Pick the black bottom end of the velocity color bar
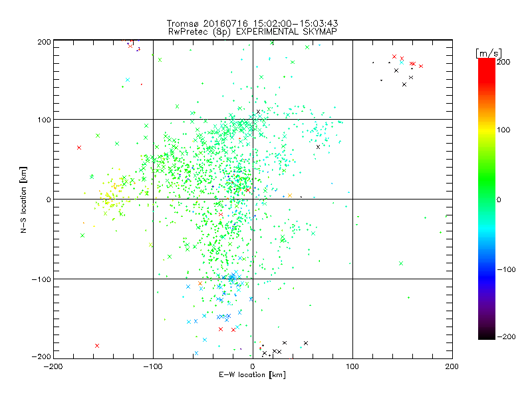Image resolution: width=532 pixels, height=399 pixels. coord(487,336)
